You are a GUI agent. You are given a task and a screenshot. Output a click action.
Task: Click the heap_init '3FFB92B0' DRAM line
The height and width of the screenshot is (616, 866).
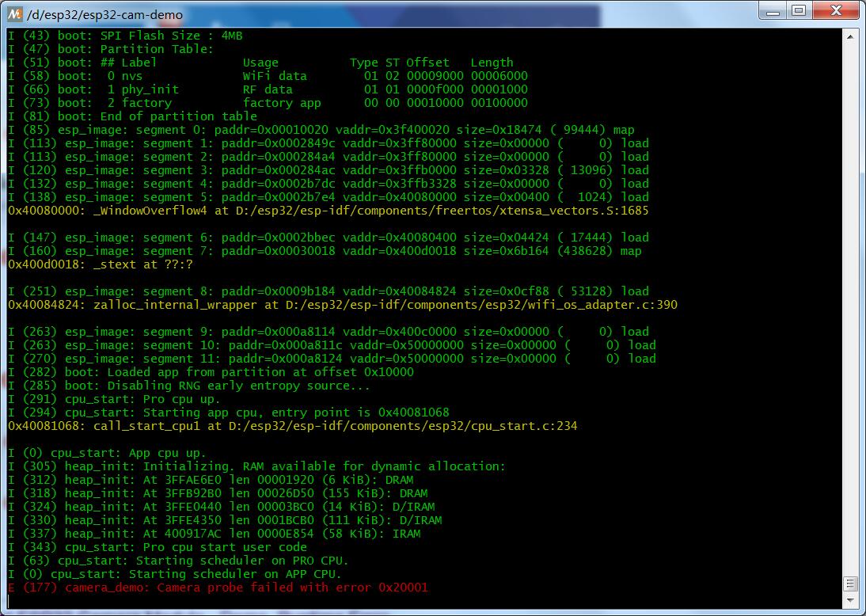tap(218, 494)
